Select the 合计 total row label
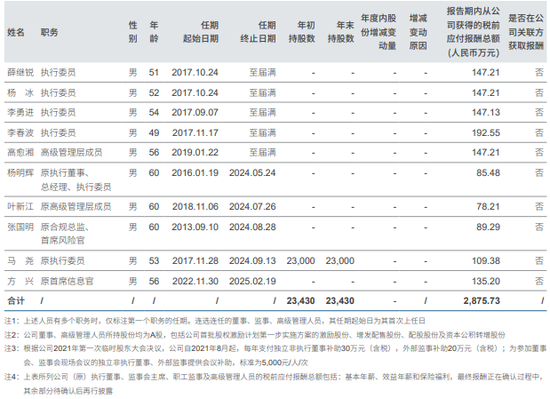 coord(16,301)
